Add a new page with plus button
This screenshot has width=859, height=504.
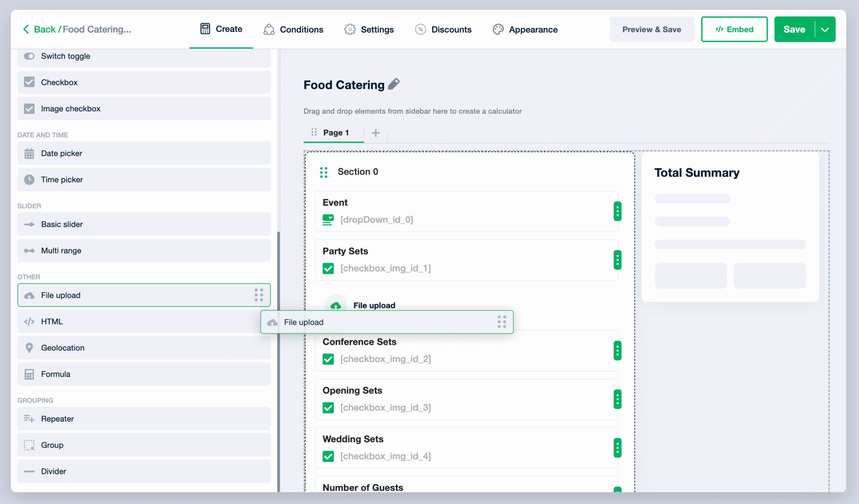click(375, 133)
